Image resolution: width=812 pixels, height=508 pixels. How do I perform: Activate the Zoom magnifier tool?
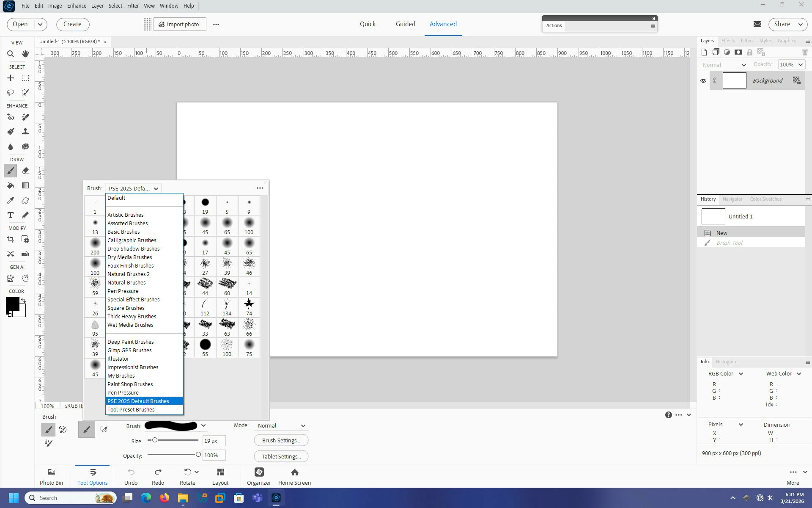click(x=11, y=54)
